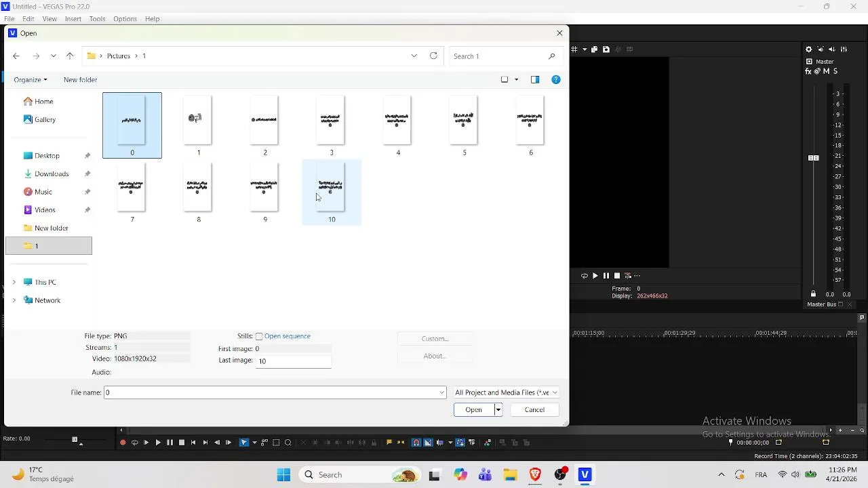
Task: Open the address bar history dropdown chevron
Action: click(x=414, y=56)
